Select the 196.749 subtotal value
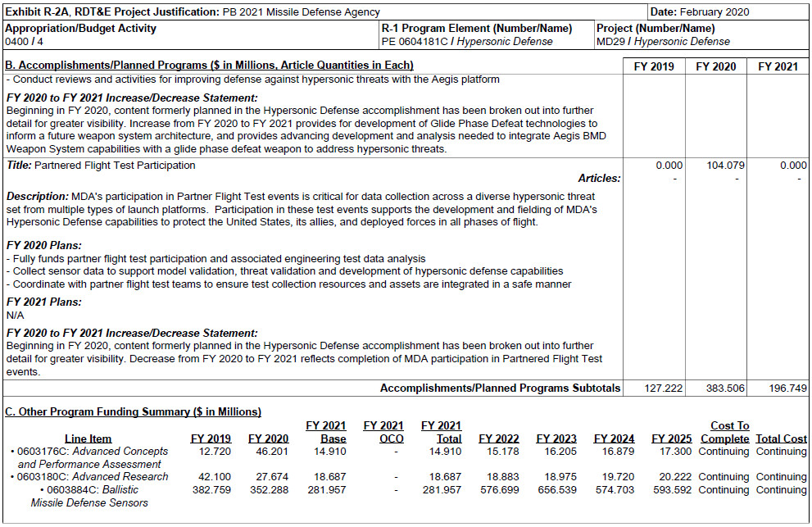Viewport: 812px width, 527px height. 786,388
